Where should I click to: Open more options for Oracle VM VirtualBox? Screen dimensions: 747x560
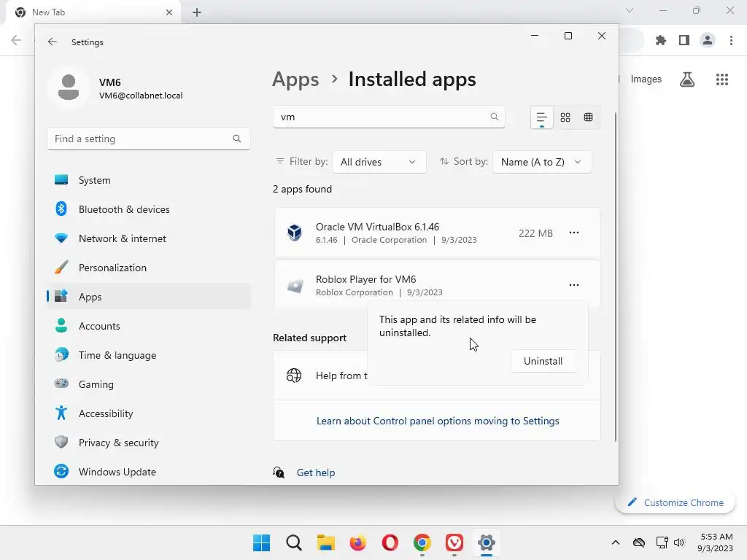click(574, 233)
